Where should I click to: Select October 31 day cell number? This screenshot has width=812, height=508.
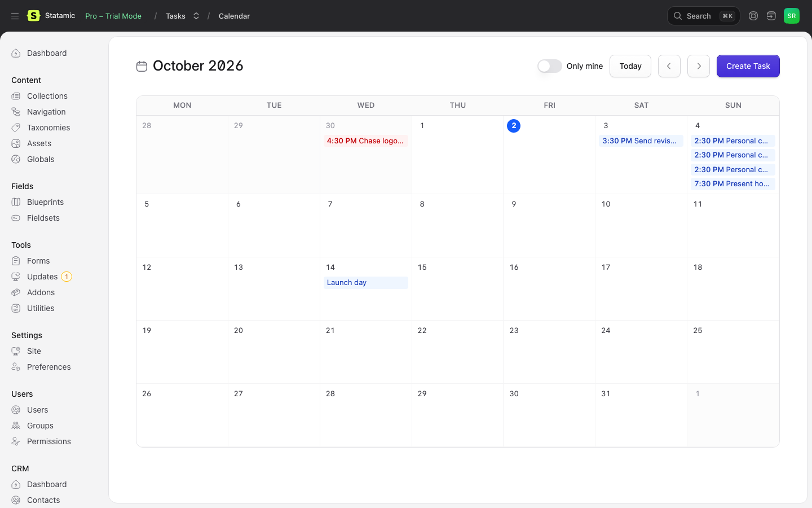coord(606,393)
